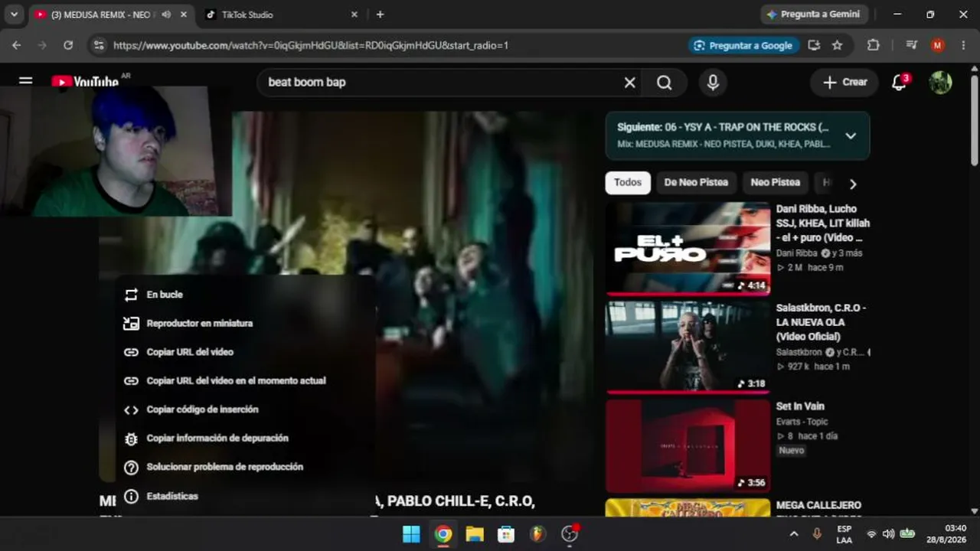Open the volume icon in system tray
Screen dimensions: 980x551
coord(888,534)
